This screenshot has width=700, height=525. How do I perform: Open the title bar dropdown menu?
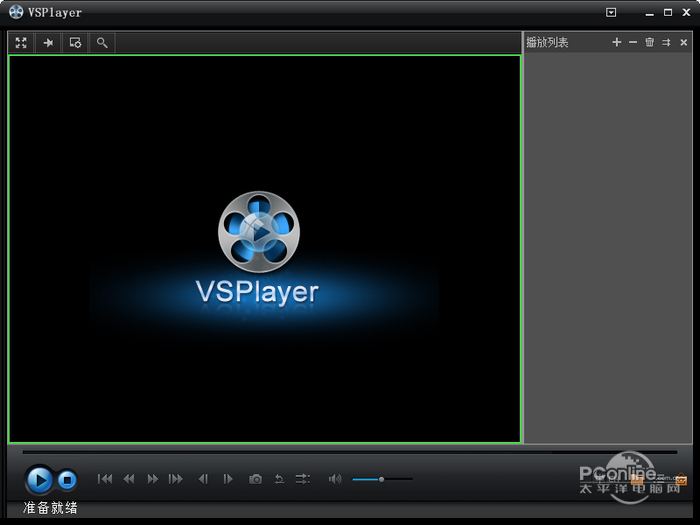click(x=611, y=12)
